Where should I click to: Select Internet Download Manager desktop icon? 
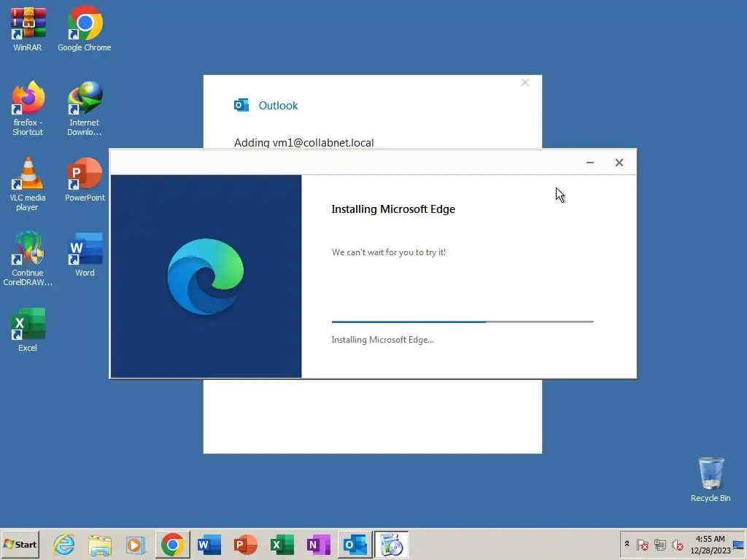coord(85,109)
